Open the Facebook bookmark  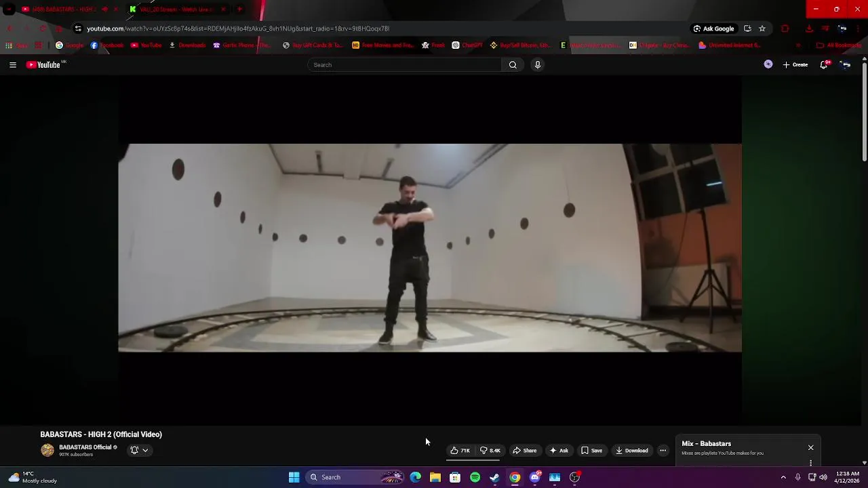point(107,45)
